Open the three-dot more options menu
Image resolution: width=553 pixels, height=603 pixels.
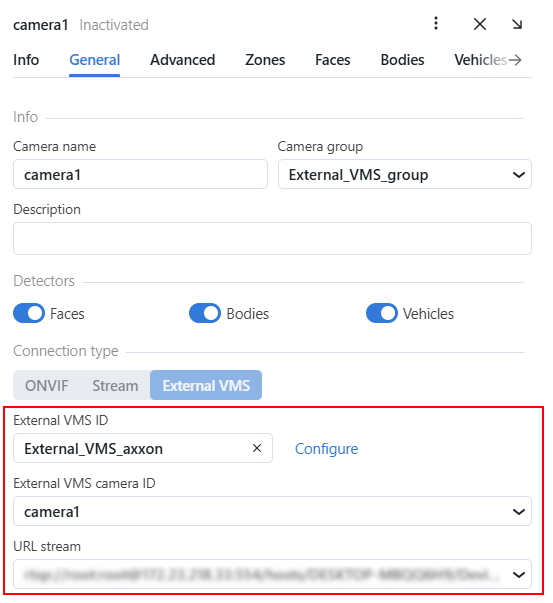click(436, 23)
